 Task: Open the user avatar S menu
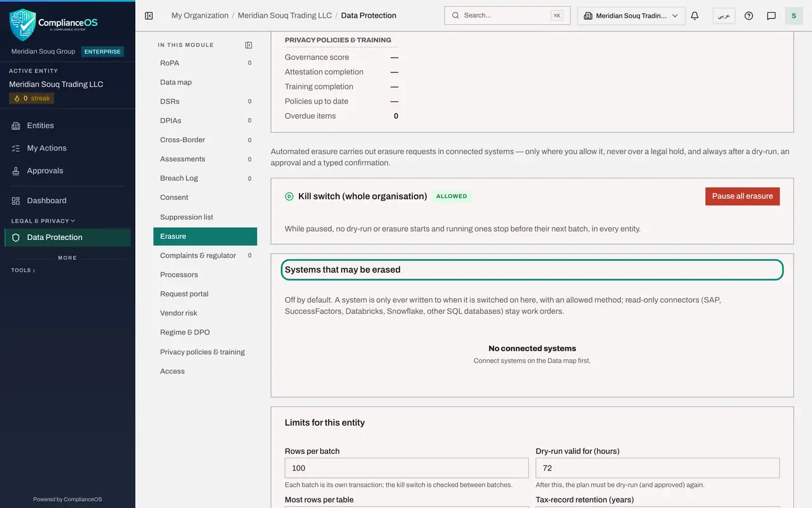tap(794, 16)
